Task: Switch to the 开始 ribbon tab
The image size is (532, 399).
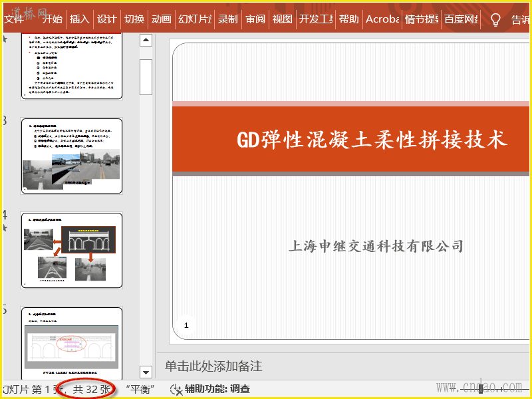Action: (x=53, y=19)
